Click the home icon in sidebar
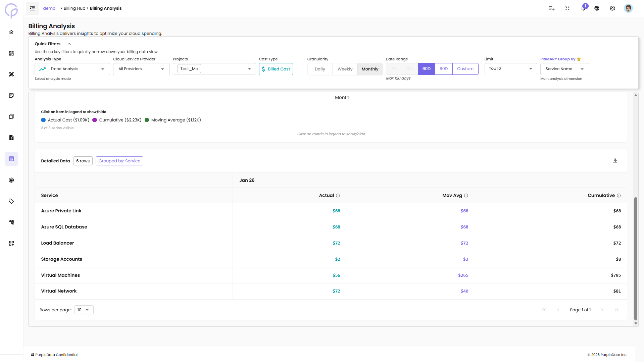This screenshot has width=644, height=362. [x=11, y=32]
